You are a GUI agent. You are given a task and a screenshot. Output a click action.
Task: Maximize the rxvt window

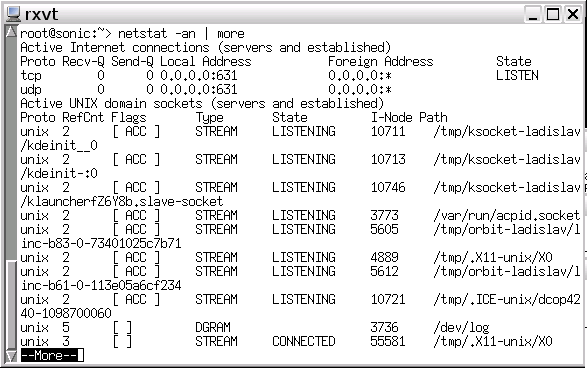pos(553,14)
